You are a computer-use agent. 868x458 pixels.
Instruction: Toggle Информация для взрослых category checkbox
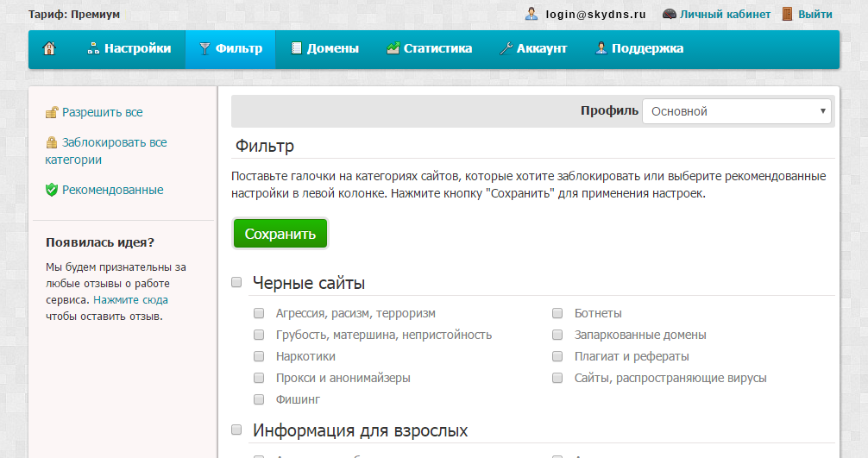coord(236,430)
